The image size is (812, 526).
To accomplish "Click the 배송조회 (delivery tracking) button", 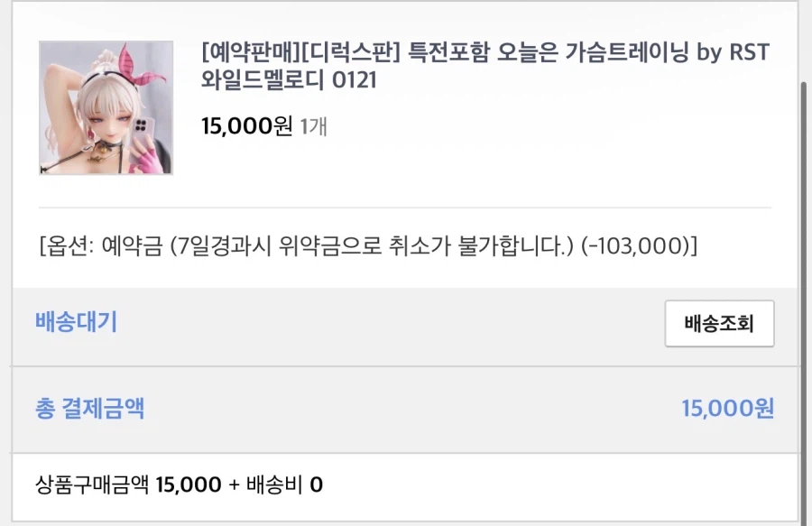I will click(x=719, y=323).
